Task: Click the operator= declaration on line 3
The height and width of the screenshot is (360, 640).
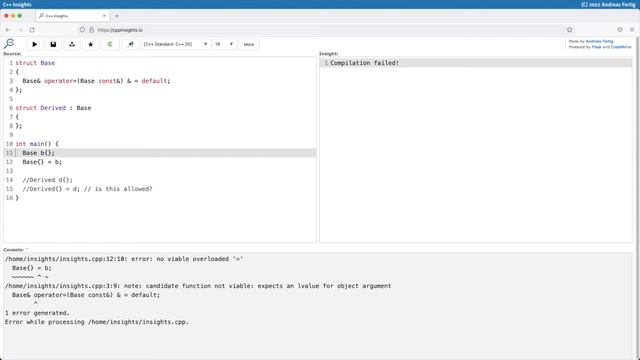Action: (x=96, y=81)
